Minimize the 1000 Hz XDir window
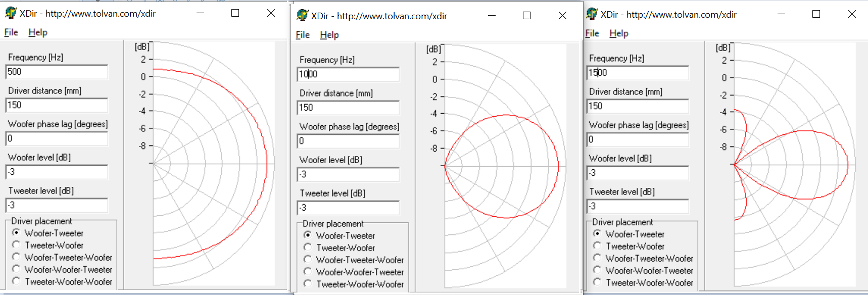 [492, 16]
